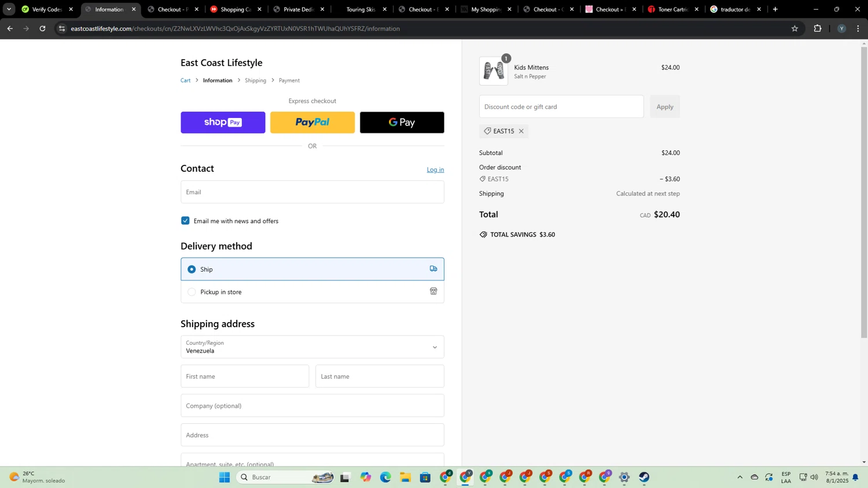The width and height of the screenshot is (868, 488).
Task: Focus the First name field
Action: (245, 376)
